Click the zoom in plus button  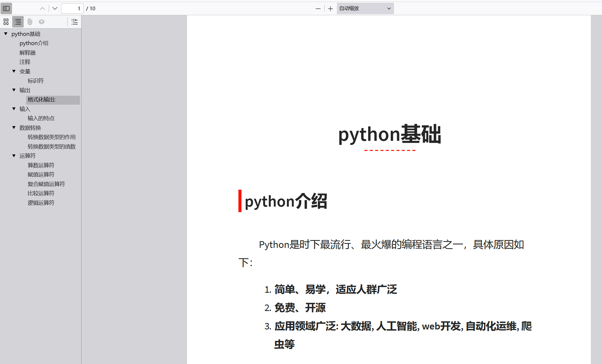click(330, 9)
